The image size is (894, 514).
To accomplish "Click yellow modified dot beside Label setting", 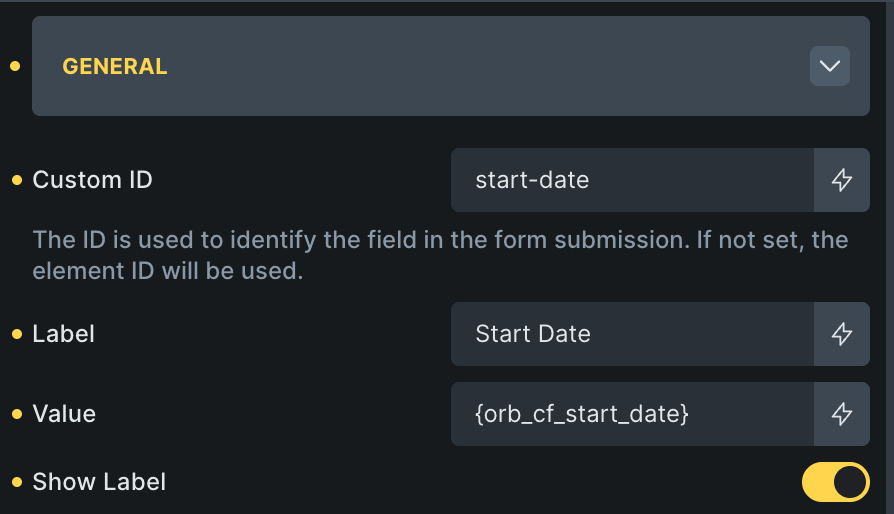I will [16, 334].
